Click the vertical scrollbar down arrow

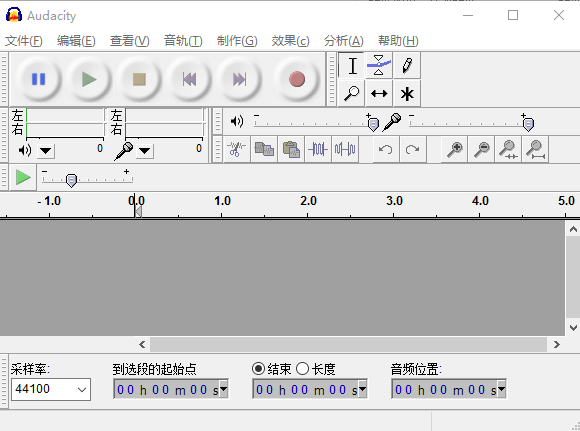click(573, 327)
